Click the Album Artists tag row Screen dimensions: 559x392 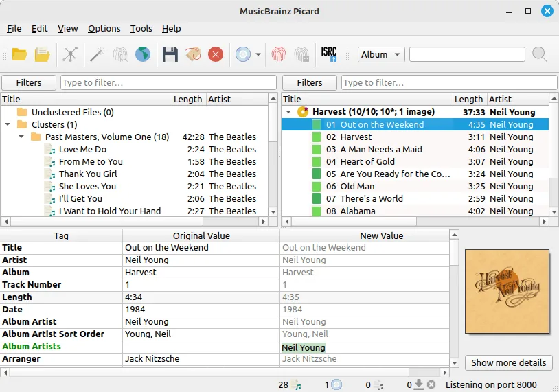[225, 347]
